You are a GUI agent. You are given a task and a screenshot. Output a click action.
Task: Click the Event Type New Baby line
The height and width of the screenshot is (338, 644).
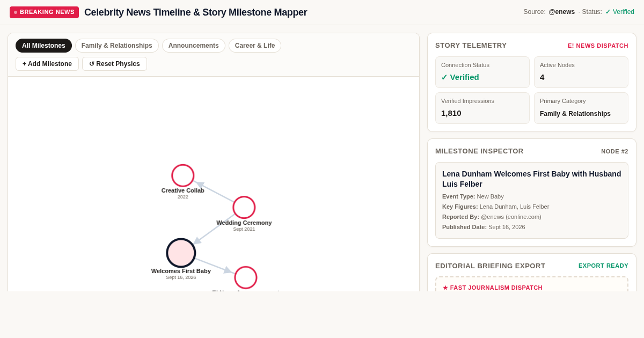coord(473,196)
